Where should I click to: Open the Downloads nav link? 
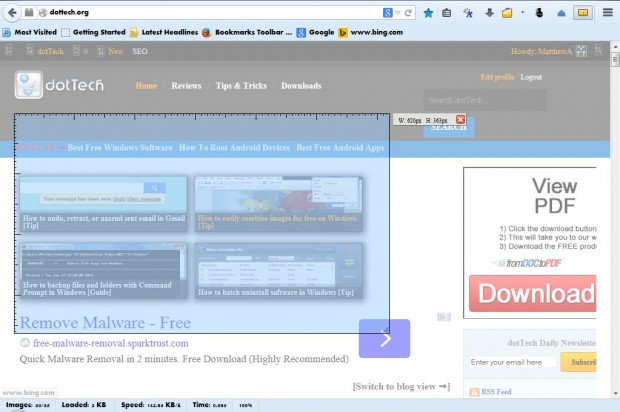(301, 86)
